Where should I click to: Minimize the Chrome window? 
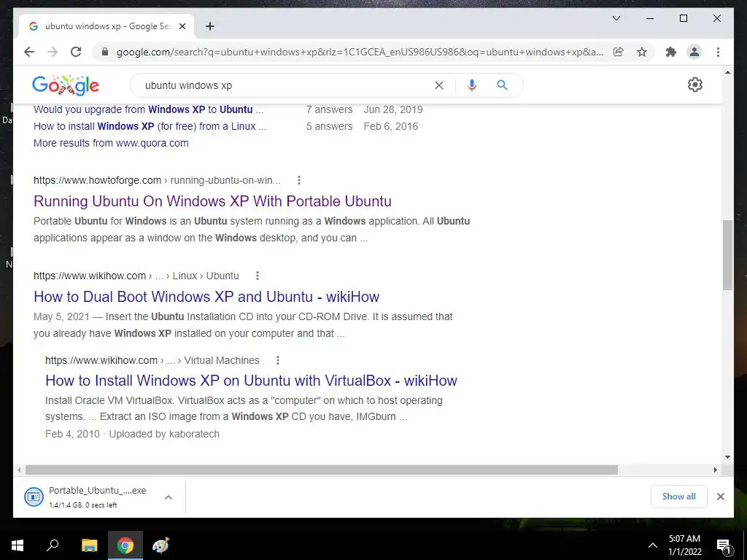pyautogui.click(x=649, y=18)
